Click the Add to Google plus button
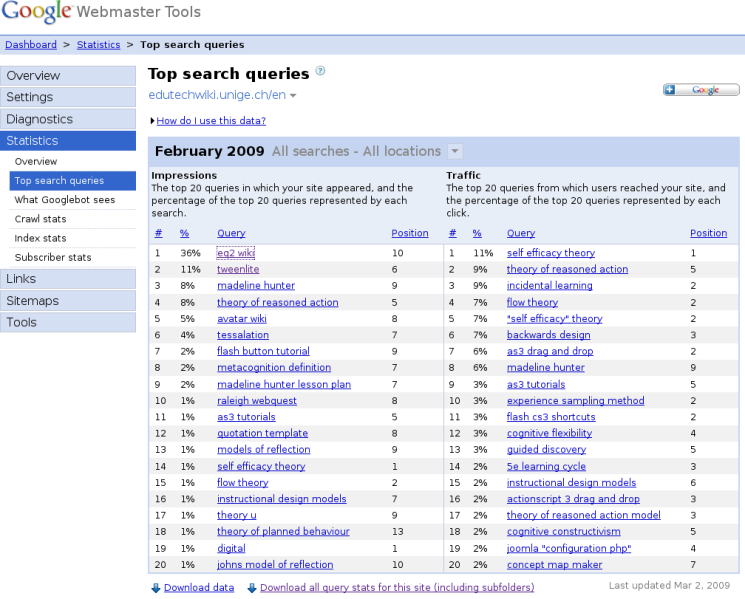Image resolution: width=745 pixels, height=599 pixels. click(701, 90)
